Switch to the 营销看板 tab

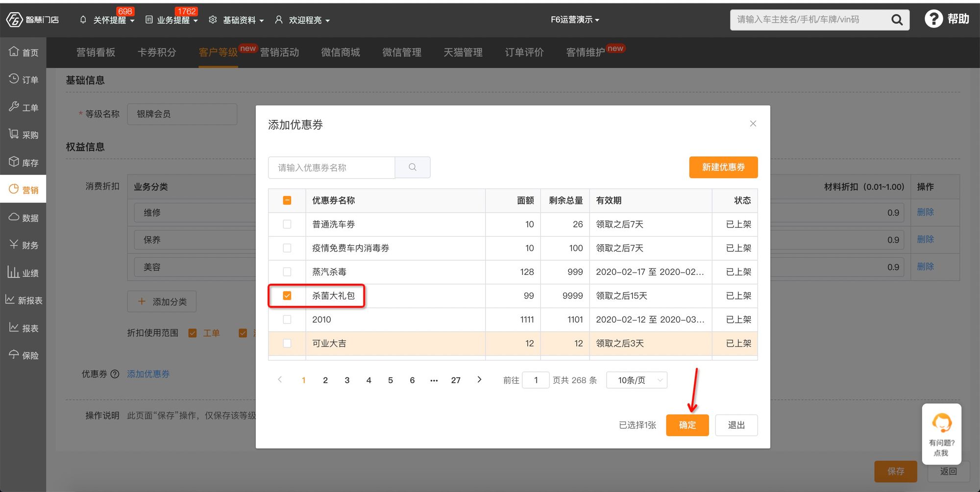[96, 52]
